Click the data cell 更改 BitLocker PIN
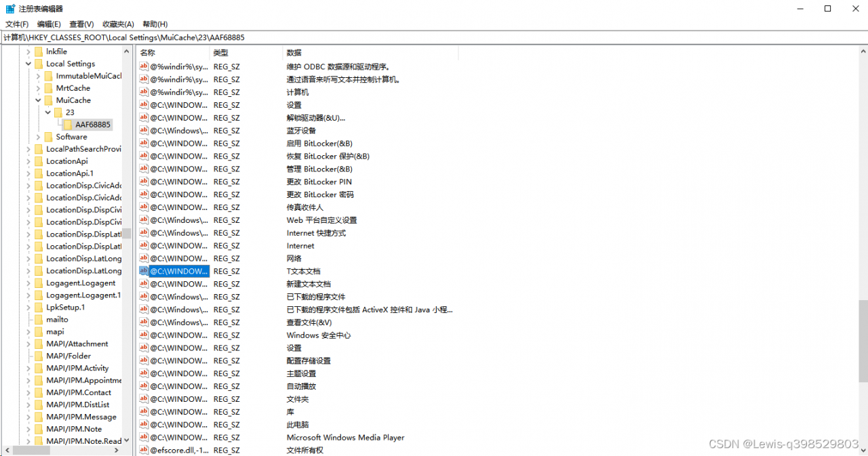Screen dimensions: 868x456 319,182
